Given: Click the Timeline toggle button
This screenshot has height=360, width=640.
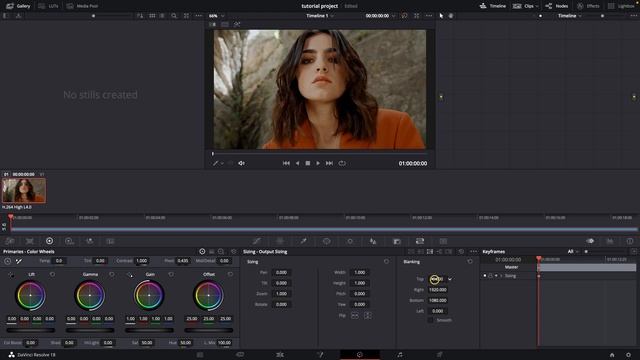Looking at the screenshot, I should (x=493, y=6).
